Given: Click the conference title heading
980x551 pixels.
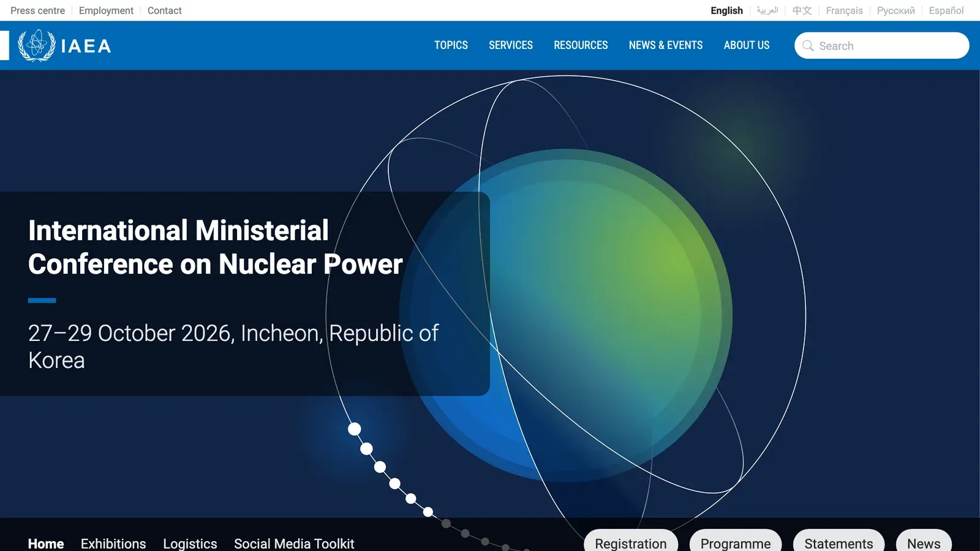Looking at the screenshot, I should click(x=216, y=247).
